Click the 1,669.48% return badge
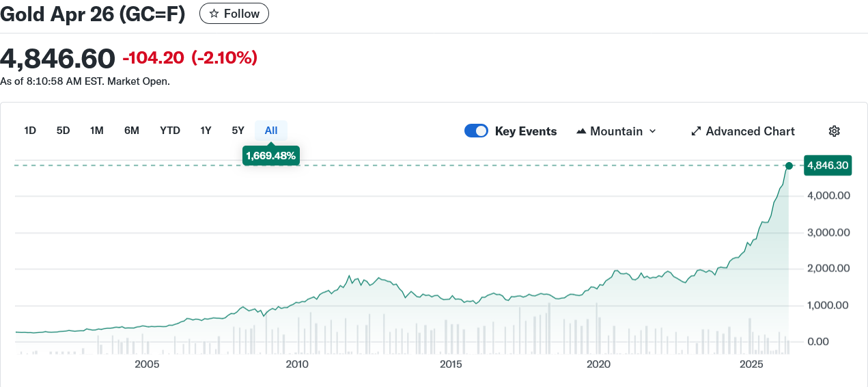The image size is (868, 387). pyautogui.click(x=271, y=156)
